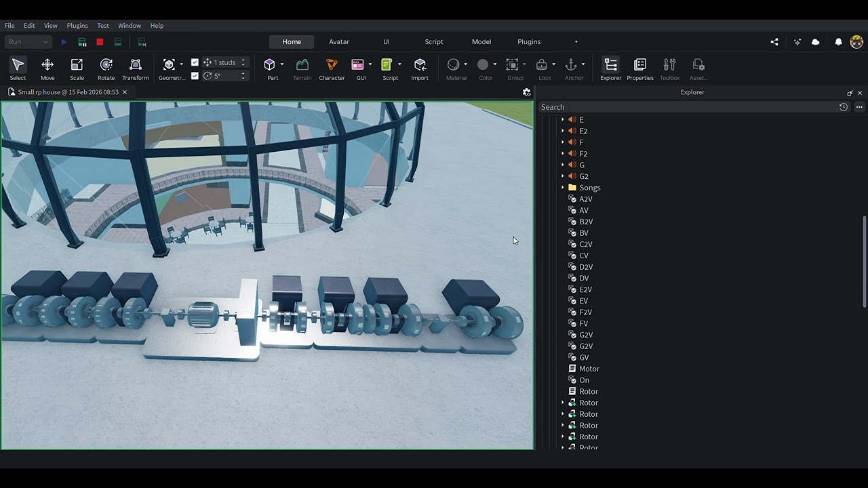Click the Material tool icon

[x=453, y=65]
